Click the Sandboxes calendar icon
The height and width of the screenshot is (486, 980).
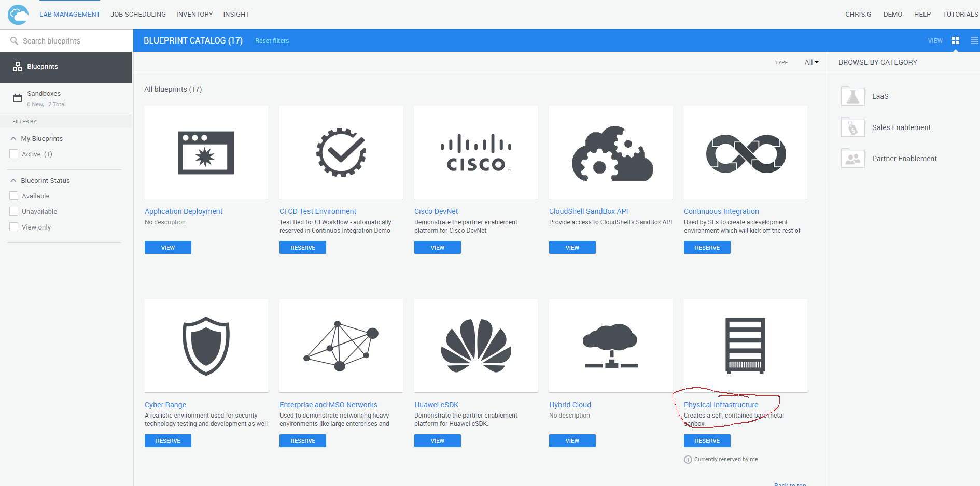[17, 98]
